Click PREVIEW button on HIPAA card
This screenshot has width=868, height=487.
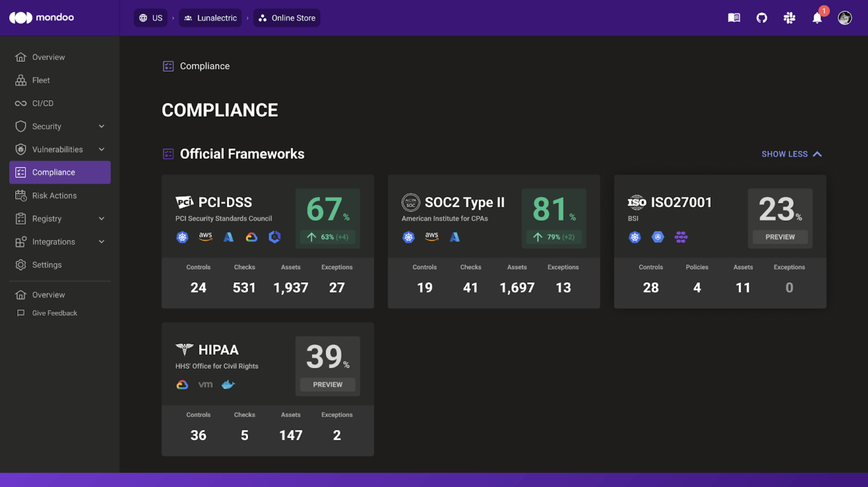pos(328,385)
